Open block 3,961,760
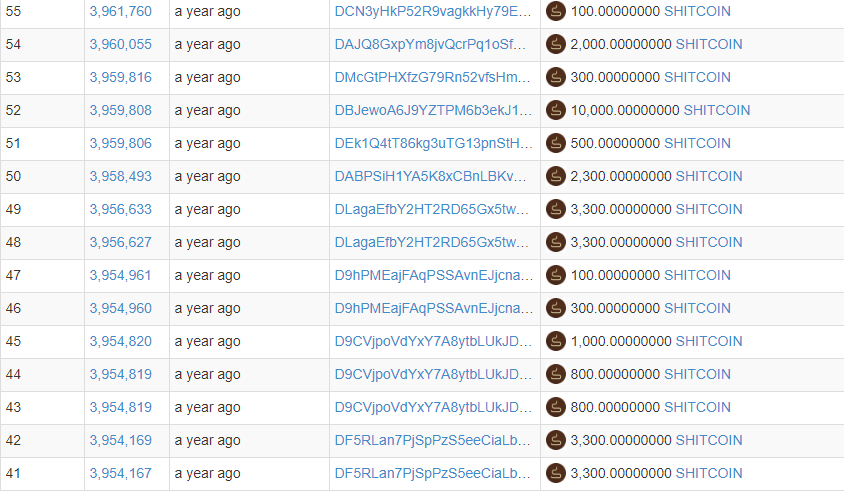The width and height of the screenshot is (844, 491). click(121, 11)
